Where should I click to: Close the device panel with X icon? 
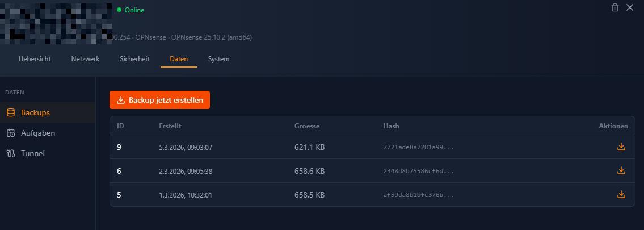click(630, 7)
